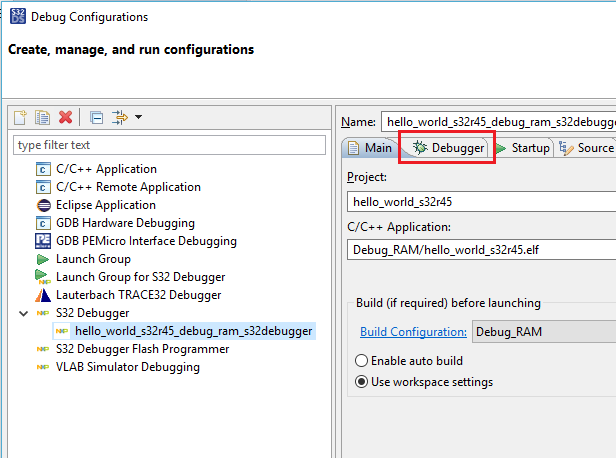Screen dimensions: 616x458
Task: Click the Duplicate launch configuration icon
Action: click(42, 117)
